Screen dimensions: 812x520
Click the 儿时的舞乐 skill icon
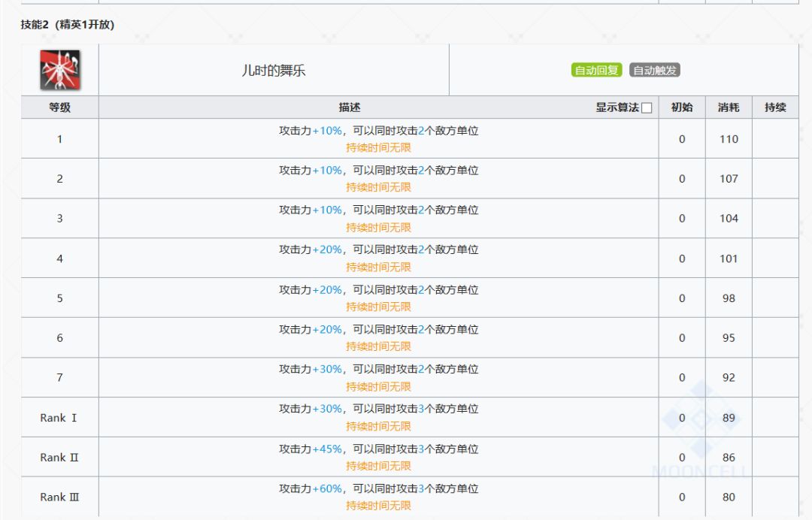[60, 70]
